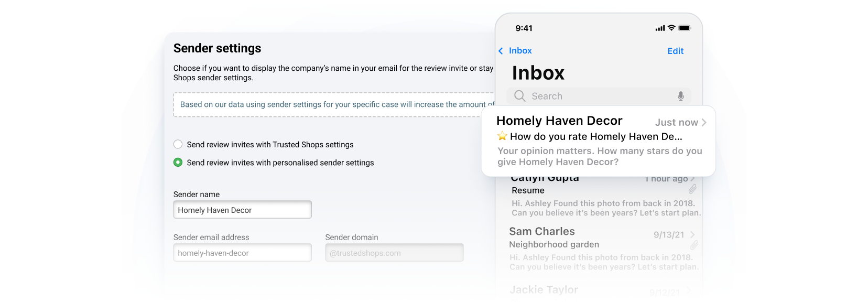Tap the Search field in the inbox
Viewport: 868px width, 302px height.
pos(599,96)
